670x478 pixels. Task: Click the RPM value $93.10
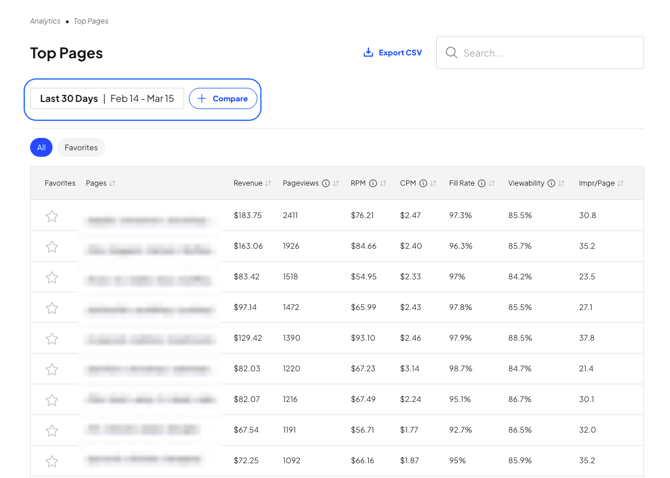[363, 338]
